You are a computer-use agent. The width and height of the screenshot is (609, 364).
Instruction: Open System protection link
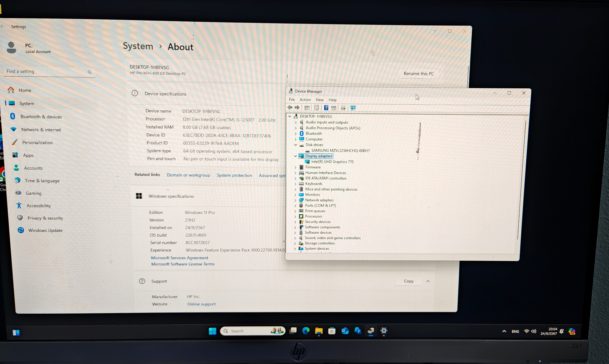[234, 175]
